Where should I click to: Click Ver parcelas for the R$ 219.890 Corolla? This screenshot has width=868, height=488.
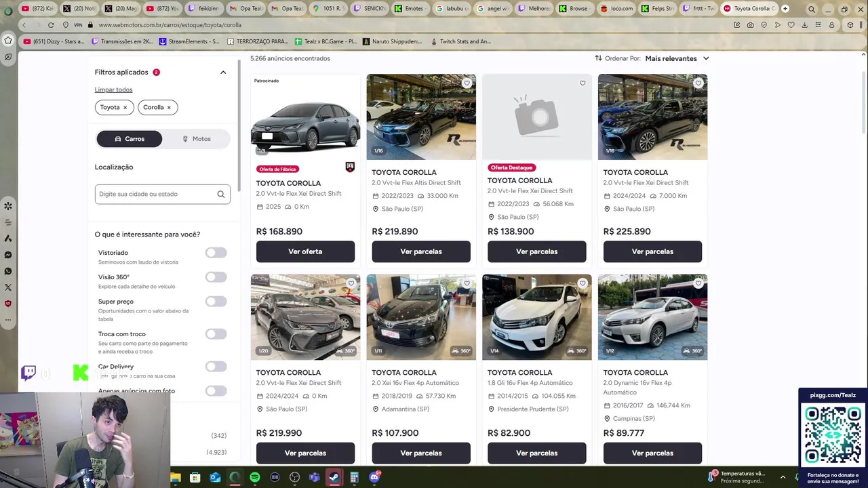(421, 251)
